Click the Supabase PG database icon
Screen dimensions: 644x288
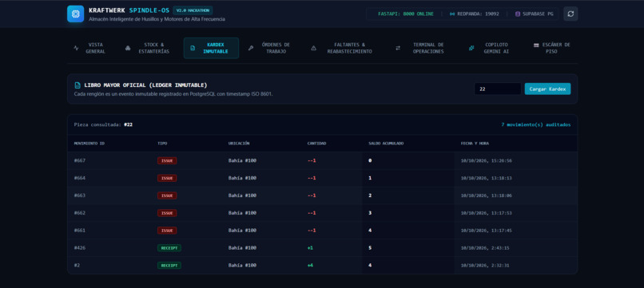(x=518, y=14)
